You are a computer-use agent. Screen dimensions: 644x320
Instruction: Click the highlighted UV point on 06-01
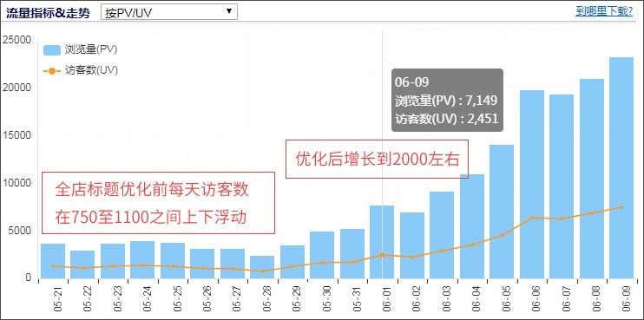pos(383,255)
